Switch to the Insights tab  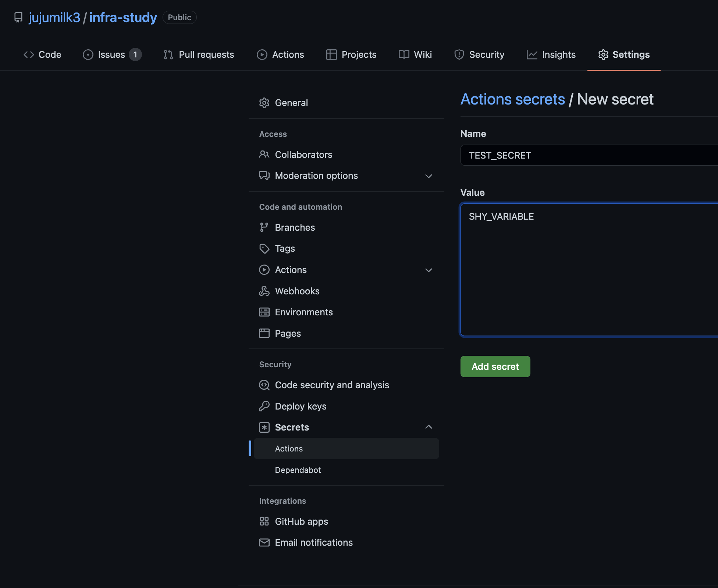(551, 54)
